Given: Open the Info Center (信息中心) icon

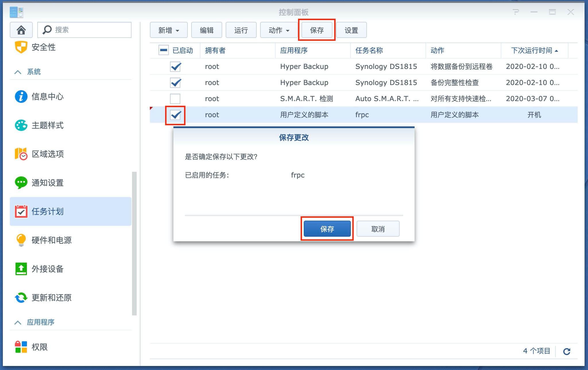Looking at the screenshot, I should tap(21, 97).
